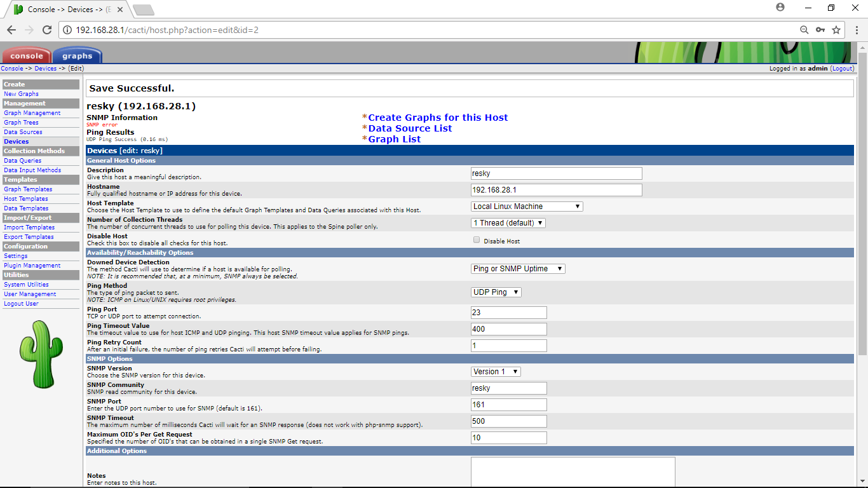Click the "resky (192.168.28.1)" heading
Image resolution: width=868 pixels, height=488 pixels.
(141, 106)
